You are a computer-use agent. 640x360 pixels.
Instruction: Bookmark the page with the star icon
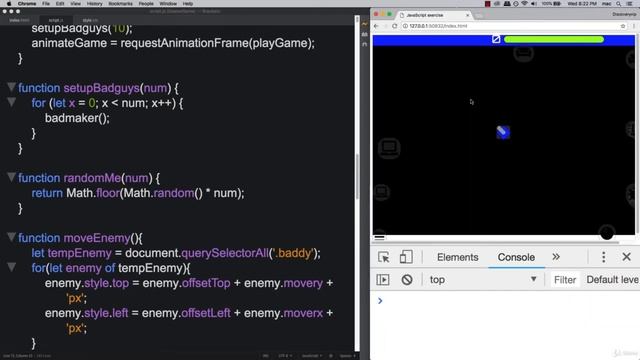click(623, 26)
